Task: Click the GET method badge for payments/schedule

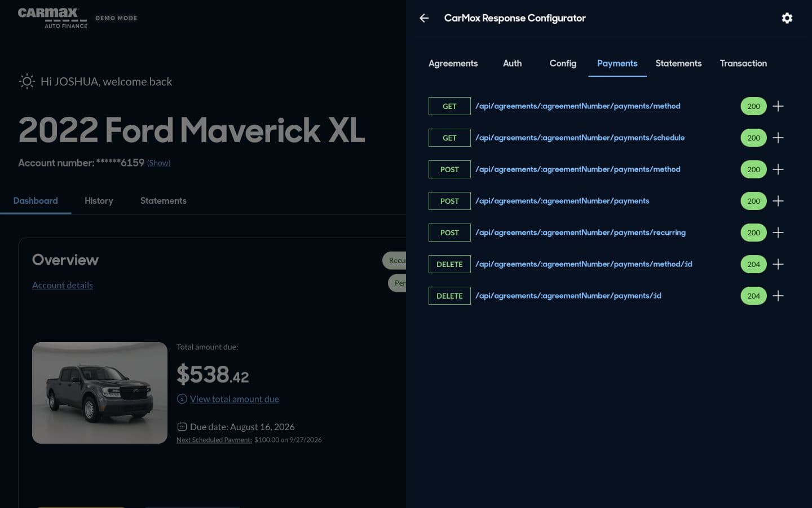Action: pyautogui.click(x=449, y=138)
